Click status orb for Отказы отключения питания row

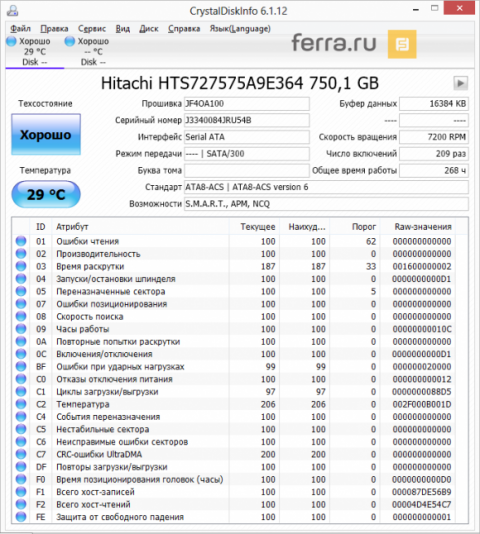pos(21,379)
